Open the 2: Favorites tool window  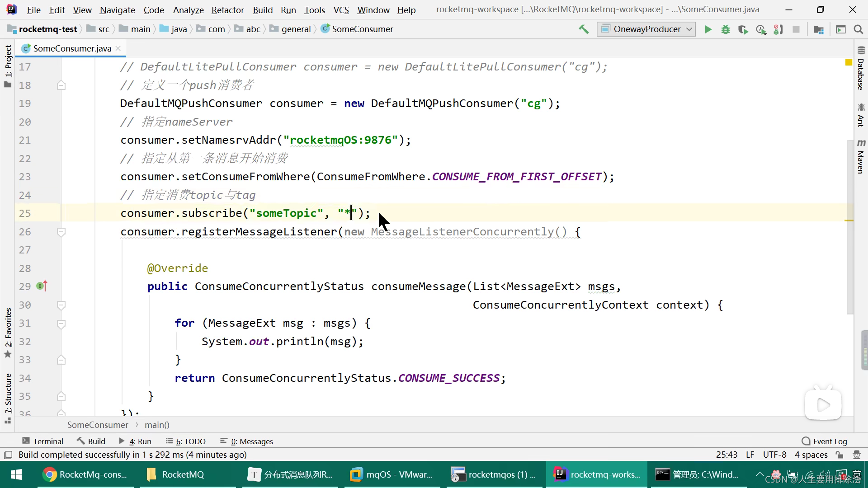tap(8, 333)
